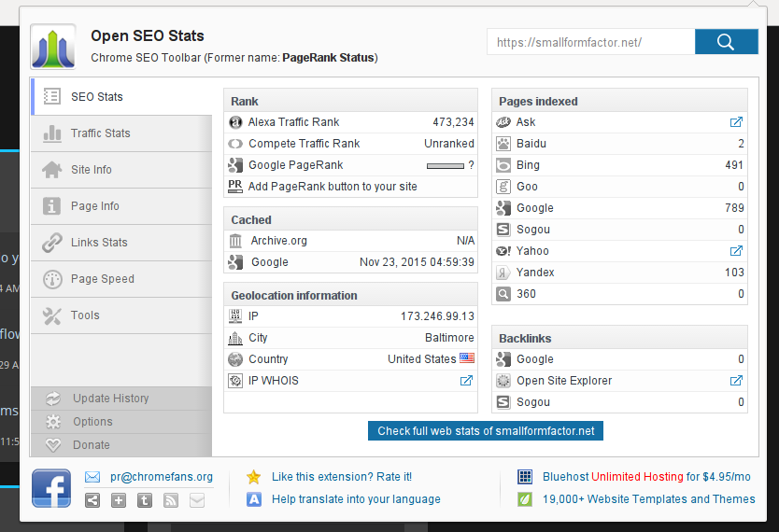Screen dimensions: 779x532
Task: Click the Sogou icon under Pages indexed
Action: click(503, 230)
